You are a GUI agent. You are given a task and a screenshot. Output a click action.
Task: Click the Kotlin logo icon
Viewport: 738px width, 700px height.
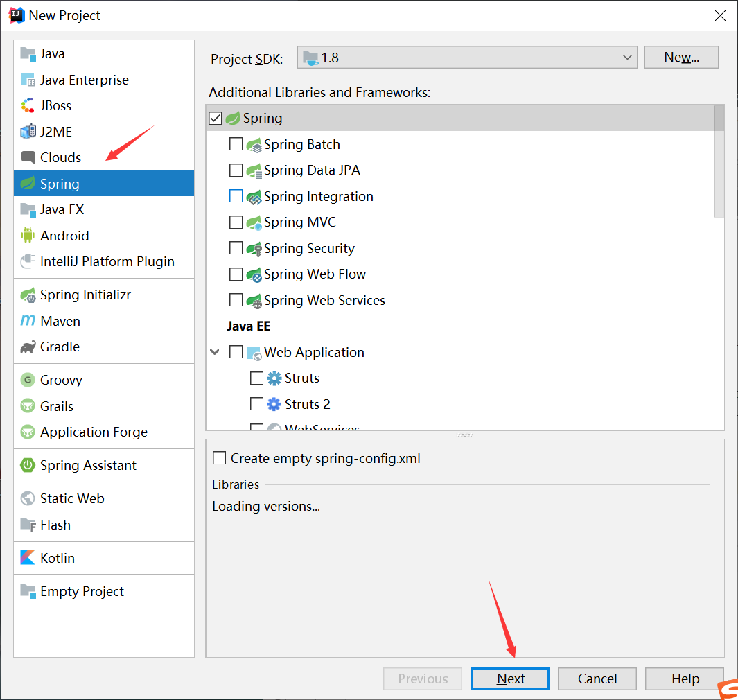click(28, 558)
